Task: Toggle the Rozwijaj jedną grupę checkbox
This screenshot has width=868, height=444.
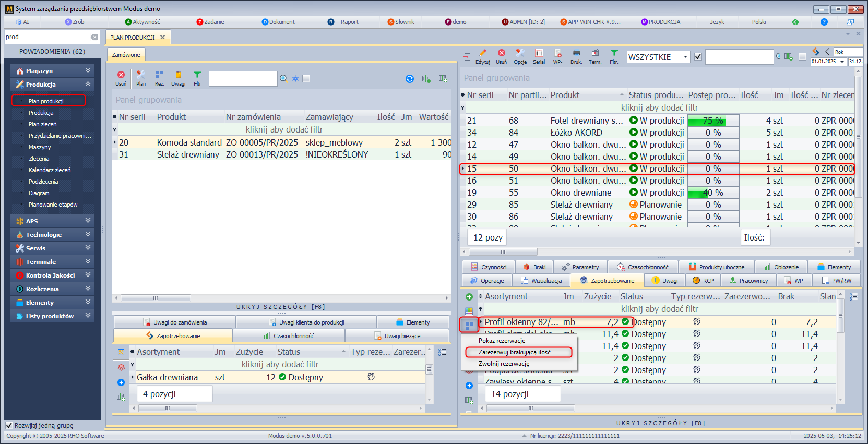Action: (x=9, y=425)
